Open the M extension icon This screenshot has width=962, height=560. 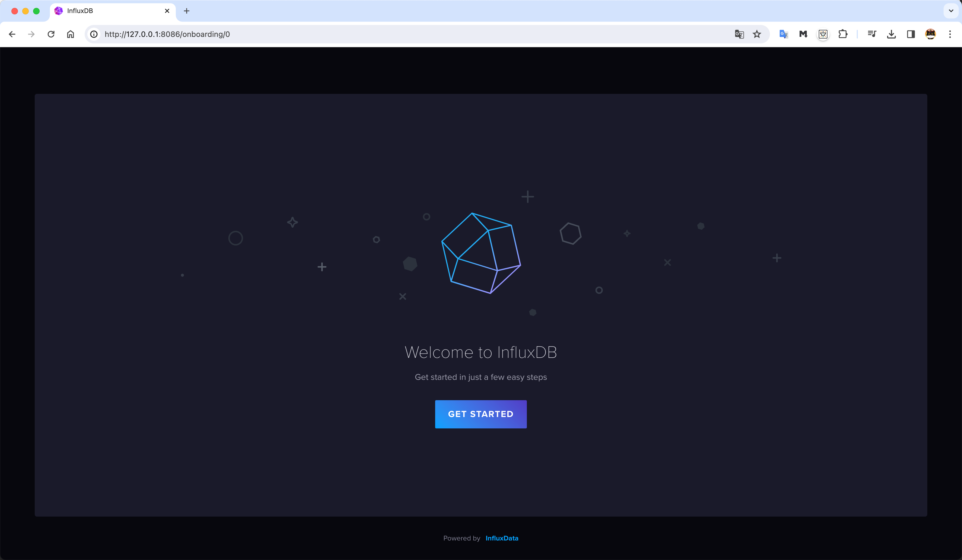(x=803, y=34)
